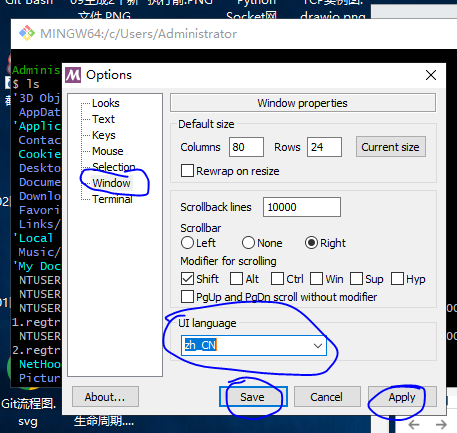Image resolution: width=457 pixels, height=433 pixels.
Task: Click into the Columns field
Action: 246,147
